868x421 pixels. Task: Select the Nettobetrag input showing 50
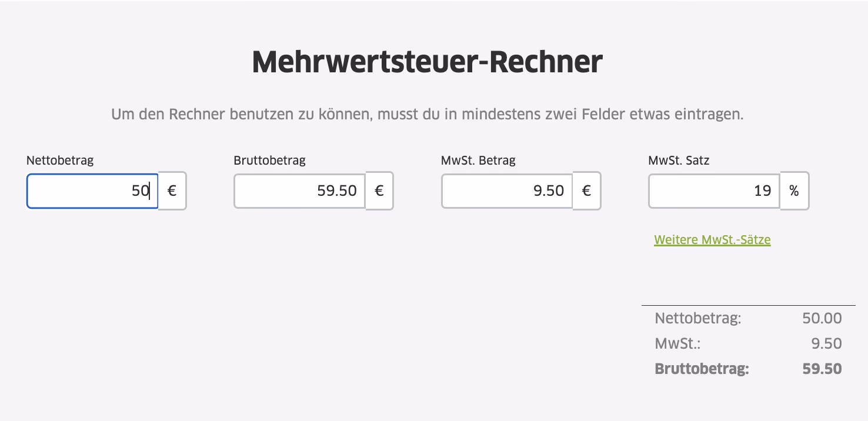(x=92, y=191)
